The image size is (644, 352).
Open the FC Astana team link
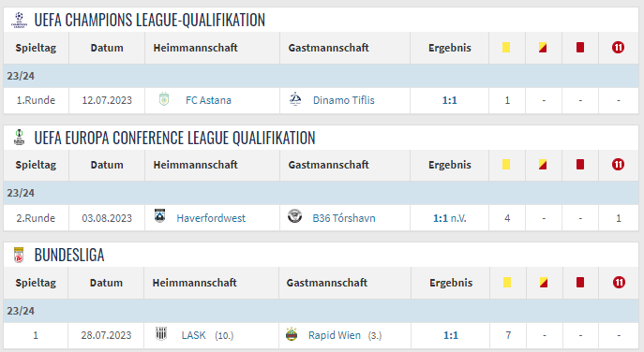coord(208,100)
